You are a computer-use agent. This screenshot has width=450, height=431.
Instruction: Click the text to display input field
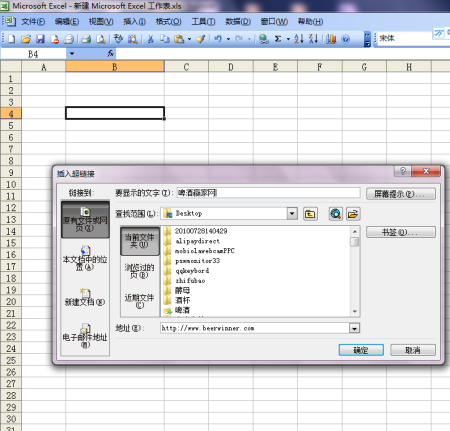(x=268, y=193)
